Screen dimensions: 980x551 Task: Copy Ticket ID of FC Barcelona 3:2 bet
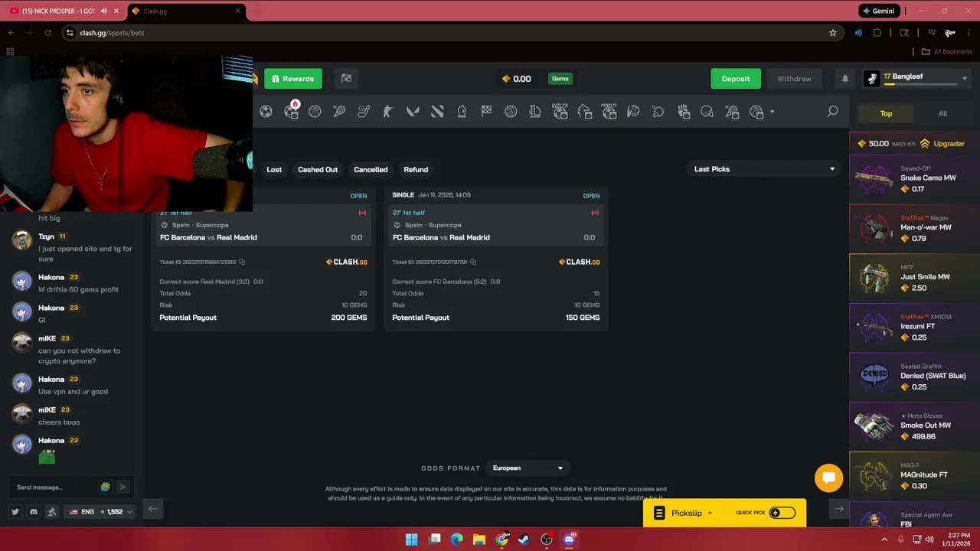pos(473,262)
